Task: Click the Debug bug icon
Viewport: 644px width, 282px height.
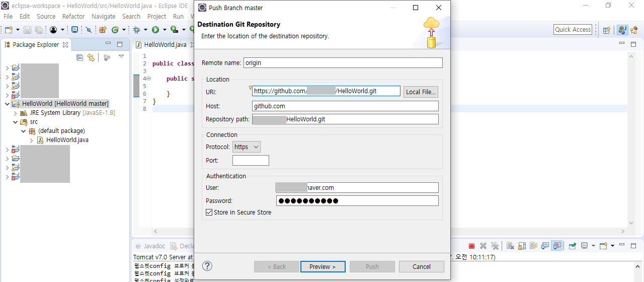Action: point(136,30)
